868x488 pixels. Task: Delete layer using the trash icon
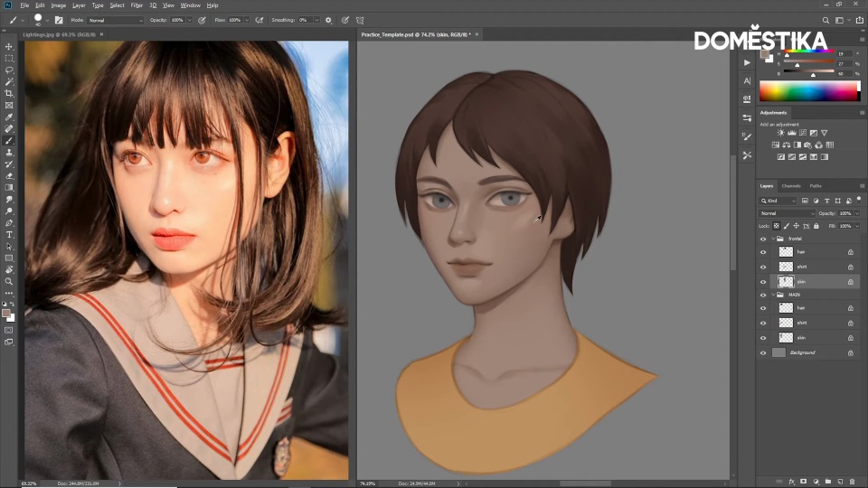coord(851,481)
